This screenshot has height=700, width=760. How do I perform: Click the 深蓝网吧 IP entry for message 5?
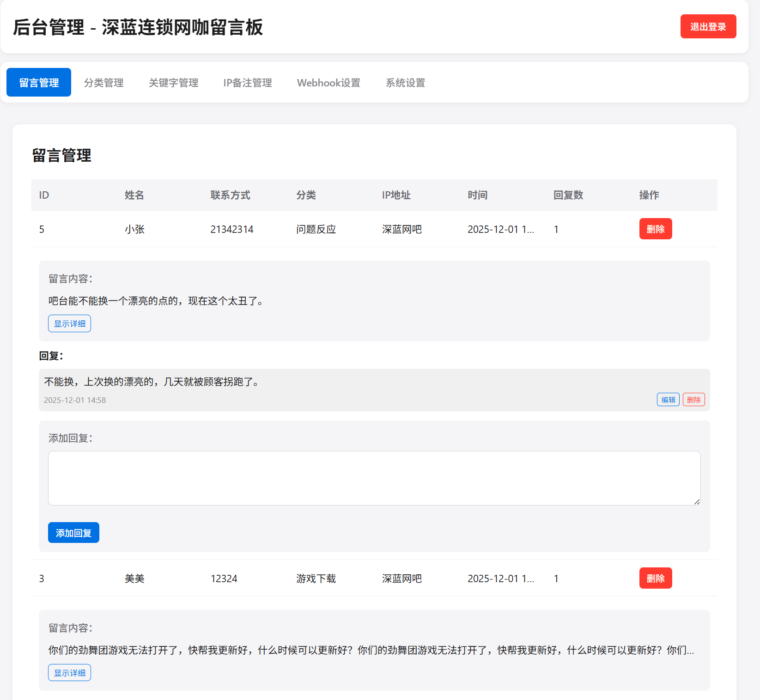401,229
